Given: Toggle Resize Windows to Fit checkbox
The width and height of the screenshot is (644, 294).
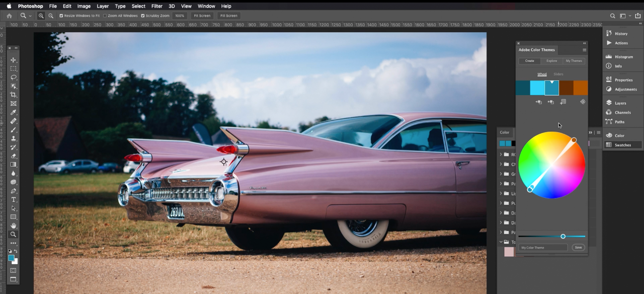Looking at the screenshot, I should [x=61, y=16].
